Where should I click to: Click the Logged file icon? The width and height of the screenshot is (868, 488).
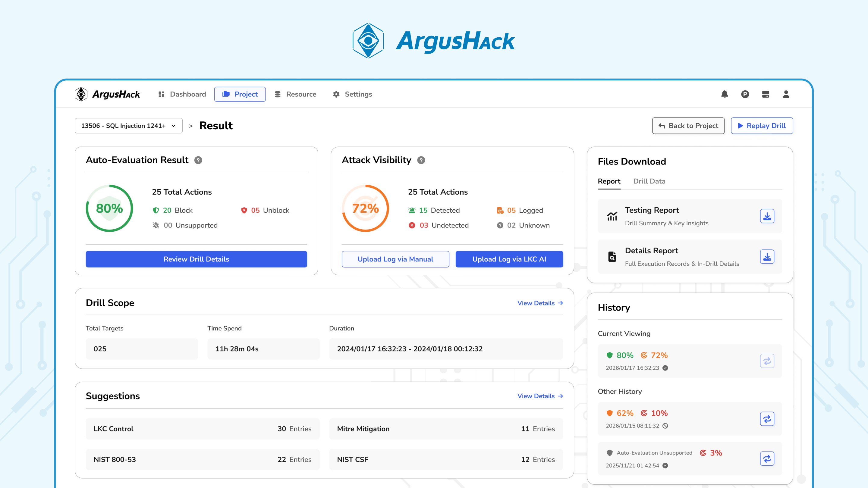(500, 211)
